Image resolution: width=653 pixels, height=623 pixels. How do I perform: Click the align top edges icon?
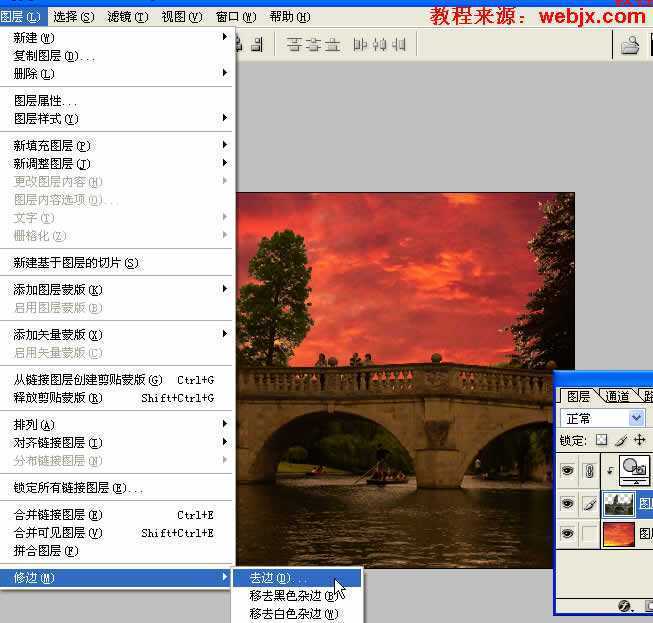point(294,45)
